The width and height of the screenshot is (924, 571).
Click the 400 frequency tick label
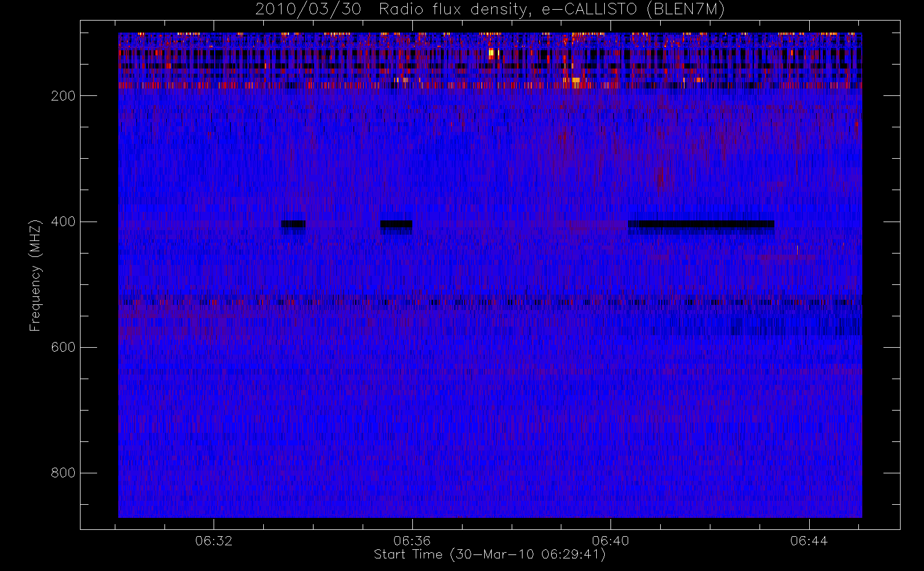pos(63,222)
